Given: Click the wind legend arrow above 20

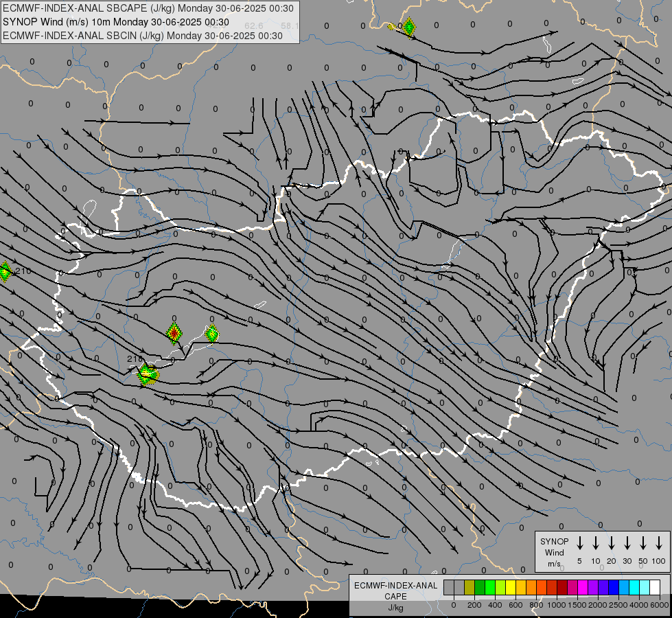Looking at the screenshot, I should point(612,543).
